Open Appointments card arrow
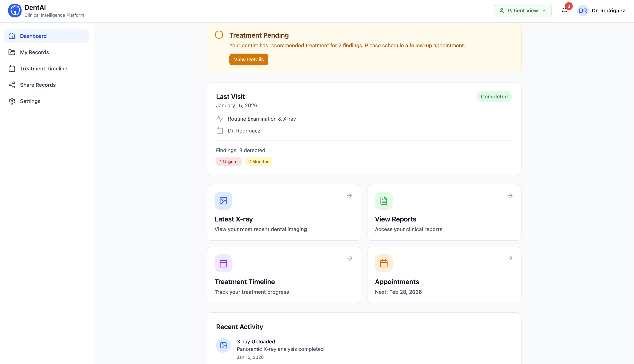The image size is (634, 364). [510, 258]
